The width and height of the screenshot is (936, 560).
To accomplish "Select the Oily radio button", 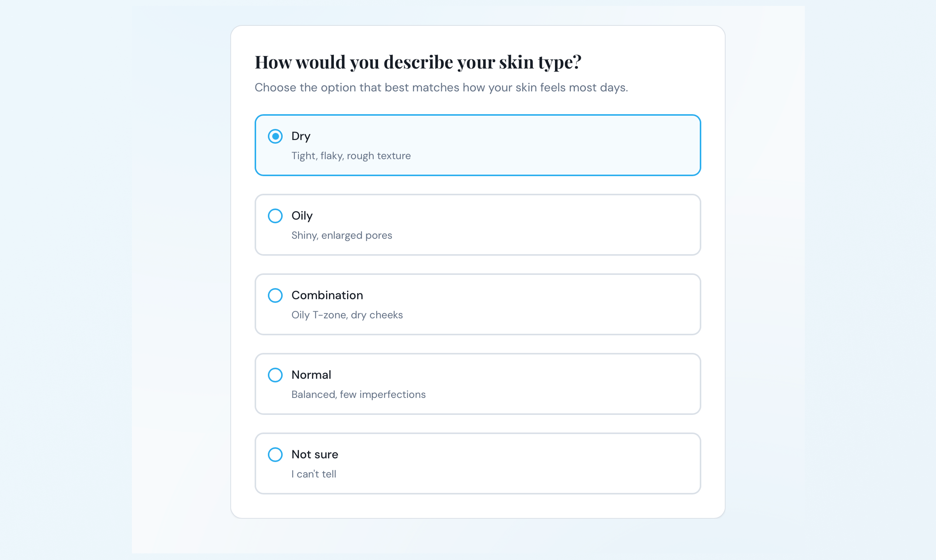I will (275, 216).
